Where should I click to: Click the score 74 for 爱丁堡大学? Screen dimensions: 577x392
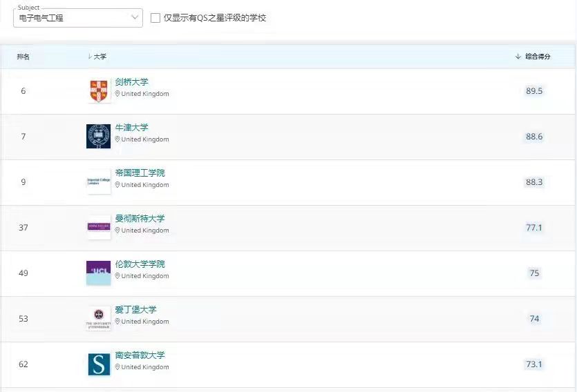pyautogui.click(x=534, y=319)
